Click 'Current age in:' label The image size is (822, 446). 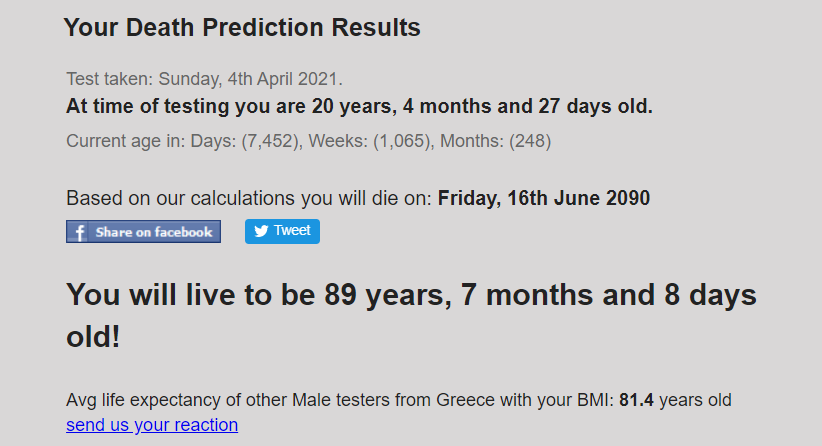tap(126, 141)
